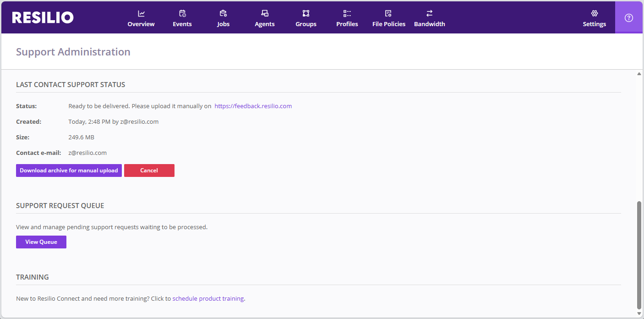
Task: Click the Settings gear icon
Action: click(x=595, y=13)
